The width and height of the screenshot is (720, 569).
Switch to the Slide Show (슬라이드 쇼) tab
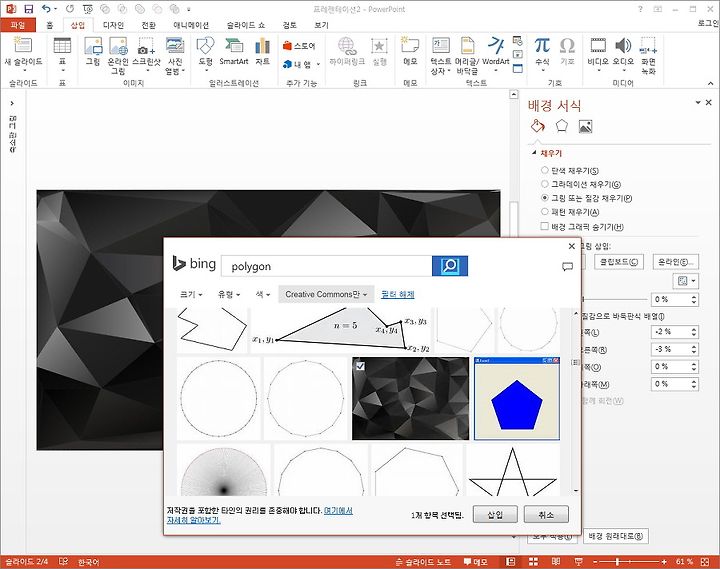pos(246,25)
